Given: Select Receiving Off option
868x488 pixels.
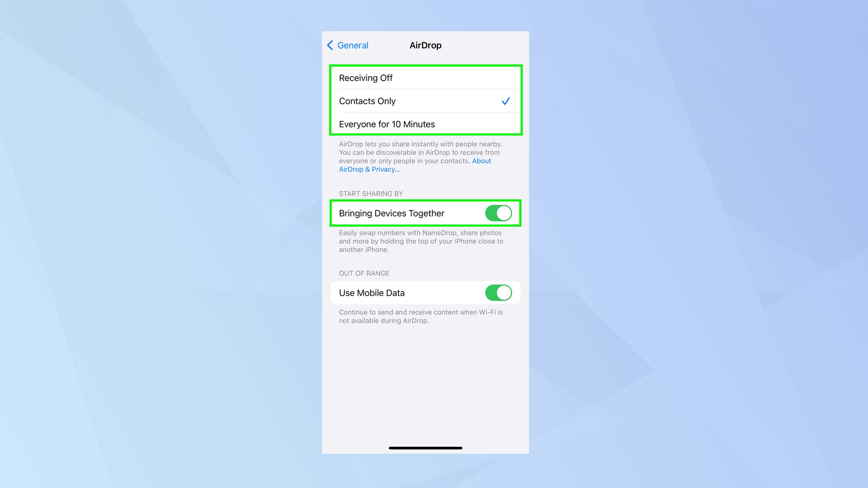Looking at the screenshot, I should click(426, 78).
